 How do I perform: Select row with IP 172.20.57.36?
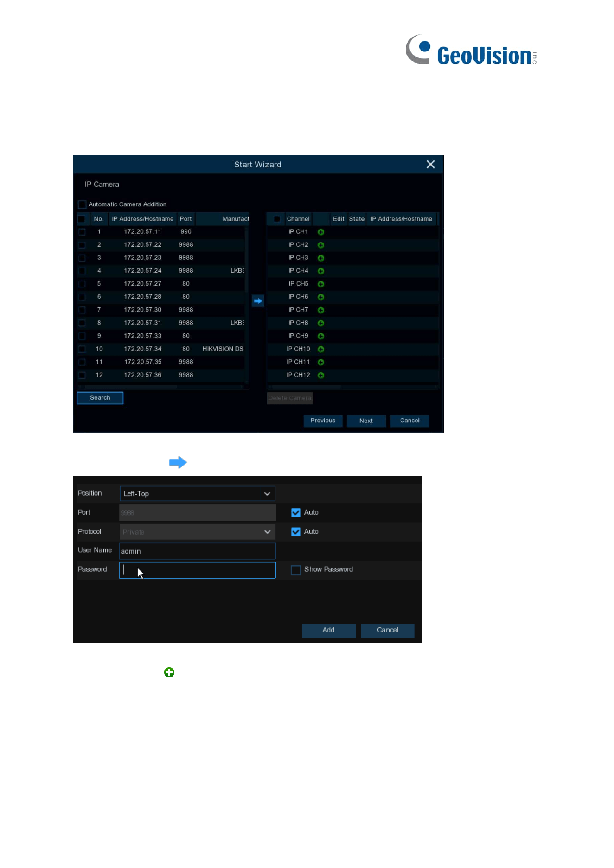pos(161,375)
